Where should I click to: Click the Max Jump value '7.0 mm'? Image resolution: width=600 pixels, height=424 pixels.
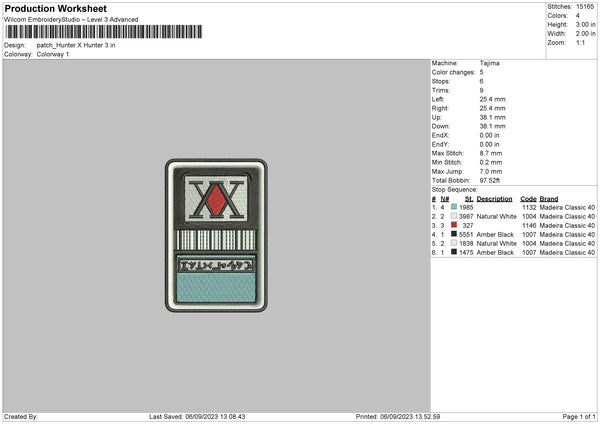(491, 172)
